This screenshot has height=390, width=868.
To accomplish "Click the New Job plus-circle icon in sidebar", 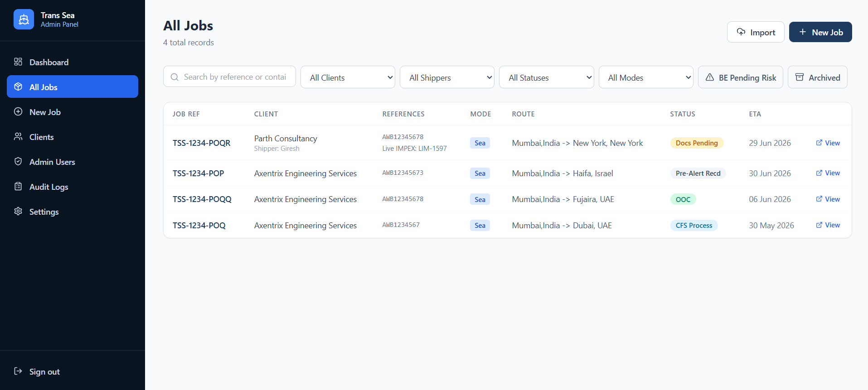I will [x=18, y=111].
